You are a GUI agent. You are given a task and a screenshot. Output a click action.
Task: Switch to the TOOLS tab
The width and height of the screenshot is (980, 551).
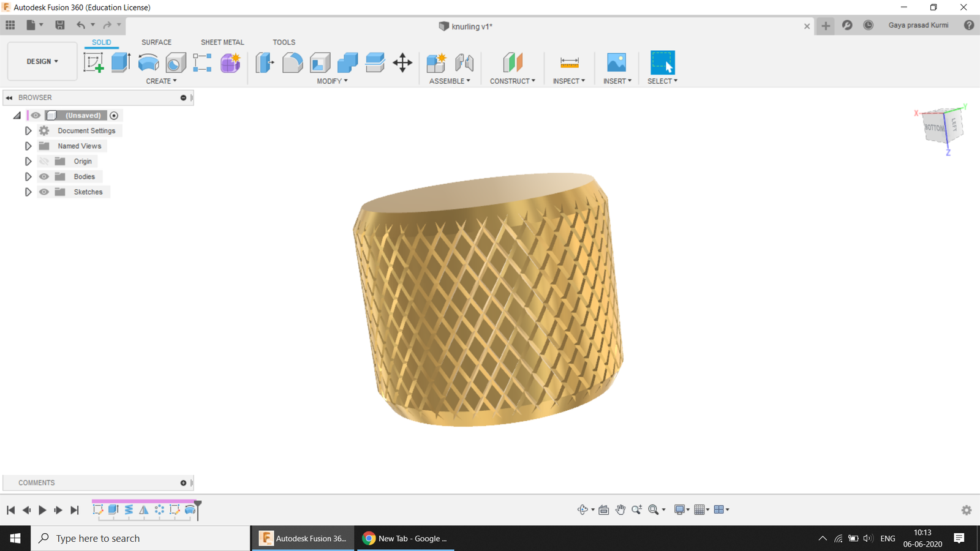pyautogui.click(x=284, y=42)
